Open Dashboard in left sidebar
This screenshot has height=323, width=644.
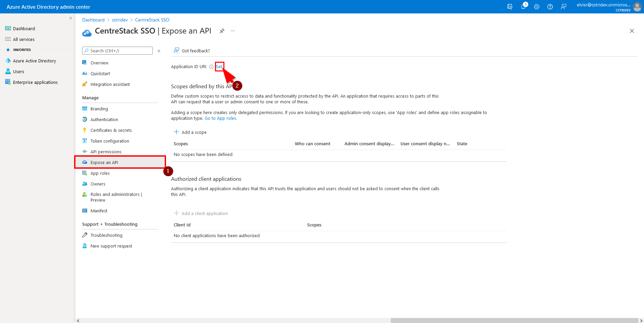point(24,29)
